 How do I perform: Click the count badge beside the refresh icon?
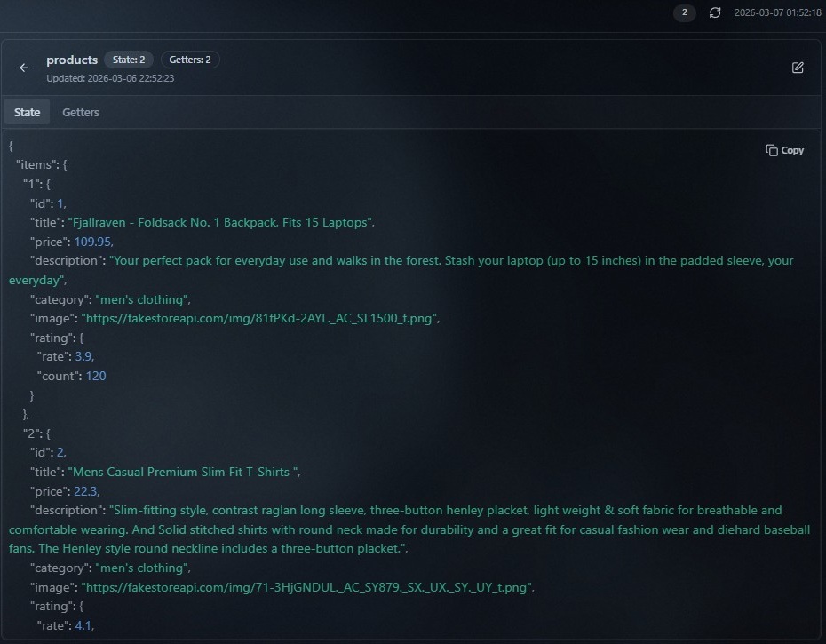684,12
